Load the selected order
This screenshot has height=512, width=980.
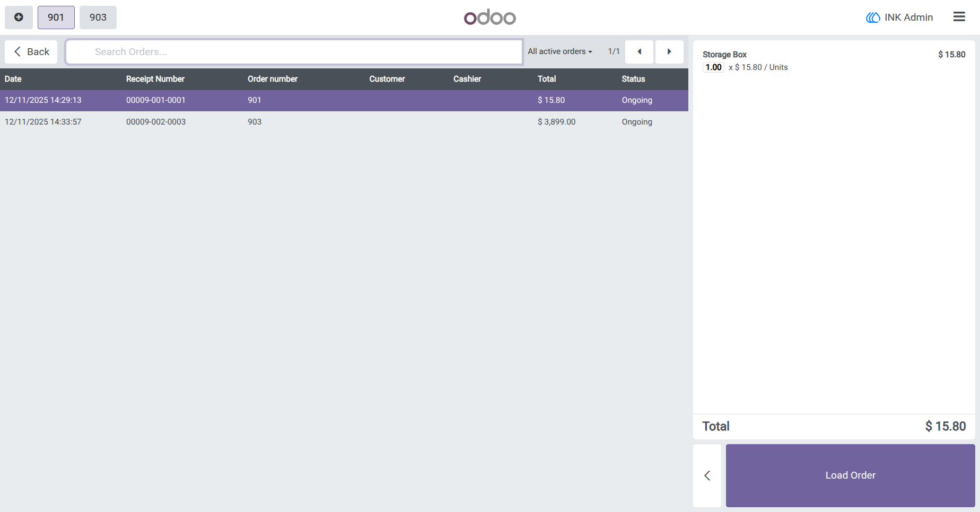[x=850, y=475]
